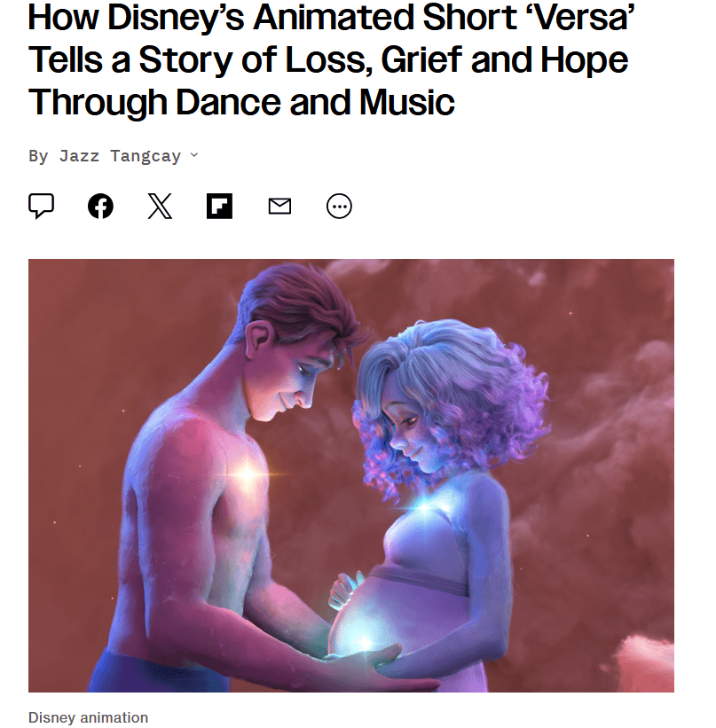Jump to comments via the bubble button
716x728 pixels.
[x=42, y=206]
